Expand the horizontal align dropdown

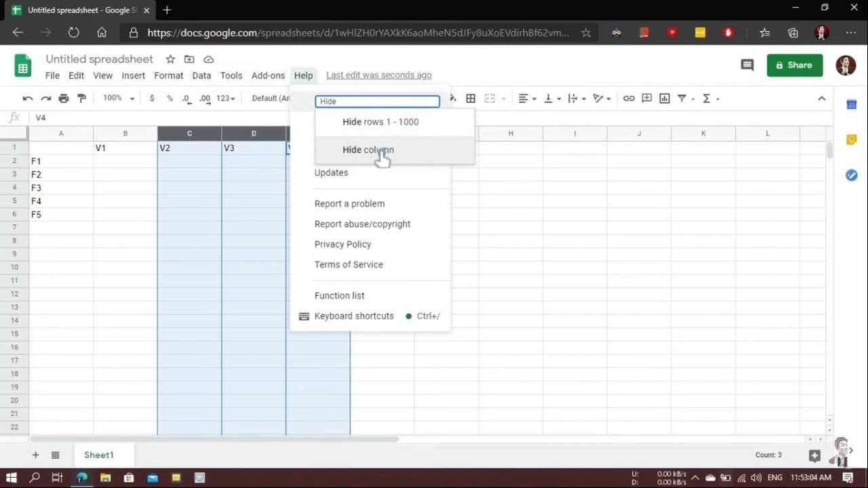coord(527,98)
